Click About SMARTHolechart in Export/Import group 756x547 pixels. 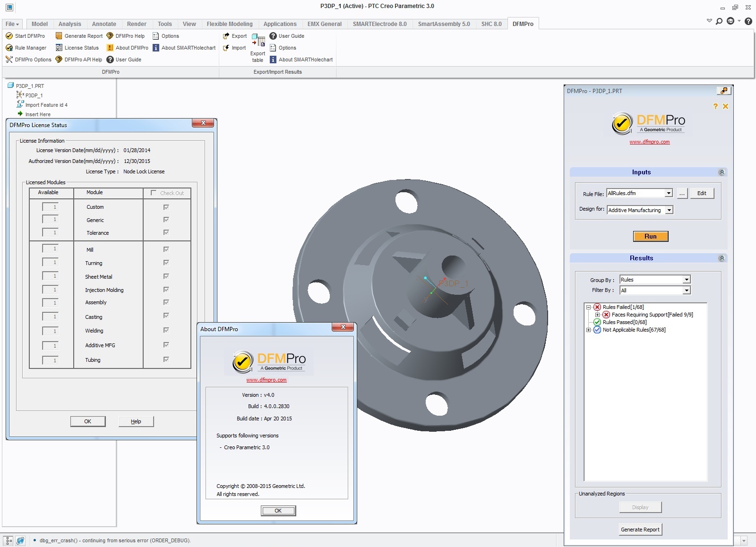(x=301, y=60)
